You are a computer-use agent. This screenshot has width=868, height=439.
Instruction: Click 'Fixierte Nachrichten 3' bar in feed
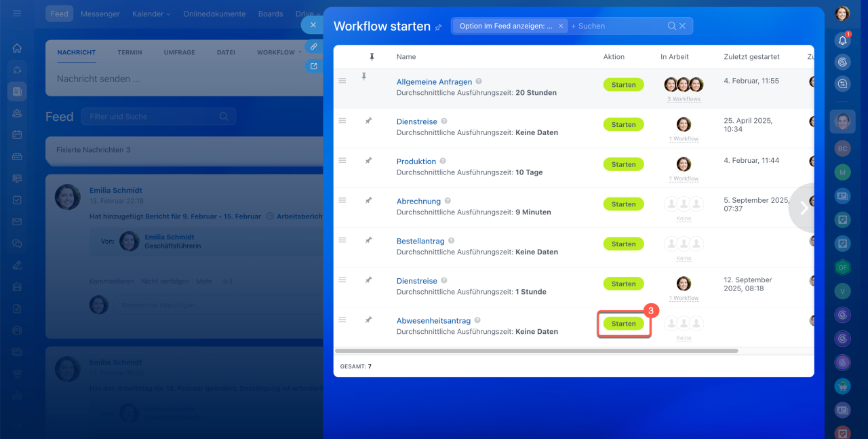[183, 150]
